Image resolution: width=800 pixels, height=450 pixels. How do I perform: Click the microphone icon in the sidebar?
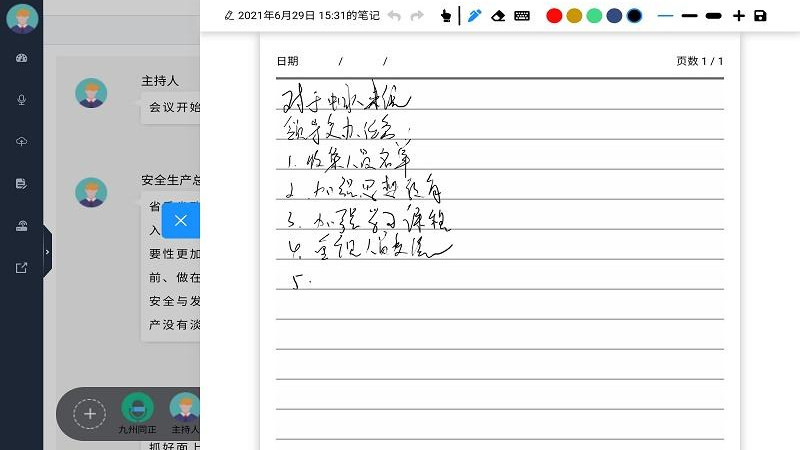coord(21,99)
